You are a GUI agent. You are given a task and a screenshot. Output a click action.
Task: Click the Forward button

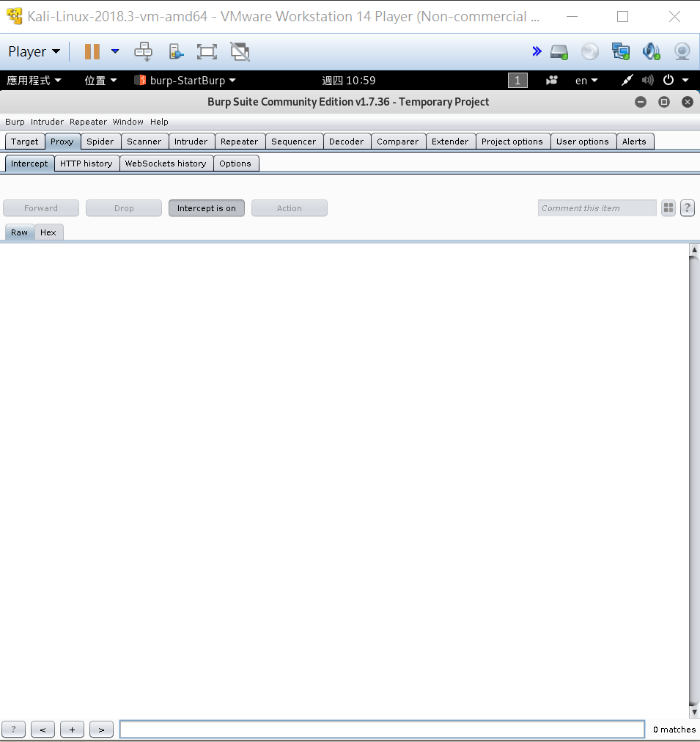(x=41, y=208)
